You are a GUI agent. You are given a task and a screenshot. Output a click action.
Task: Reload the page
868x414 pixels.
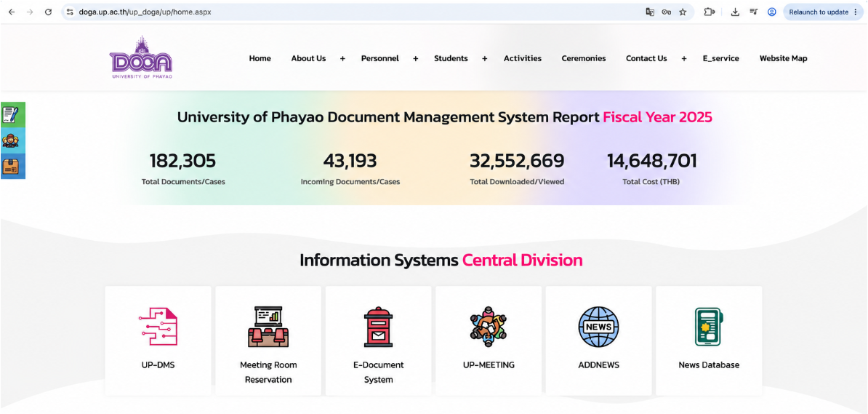(48, 12)
